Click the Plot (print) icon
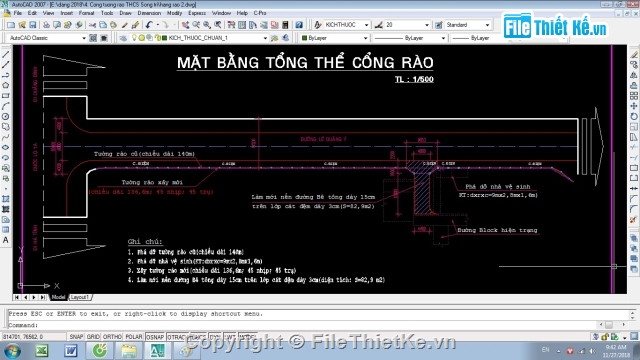640x360 pixels. click(x=46, y=25)
